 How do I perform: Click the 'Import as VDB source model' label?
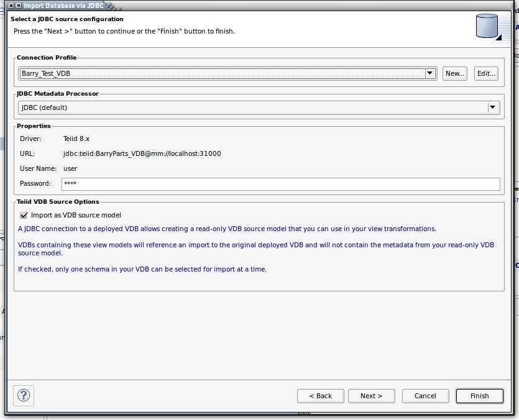pos(76,215)
